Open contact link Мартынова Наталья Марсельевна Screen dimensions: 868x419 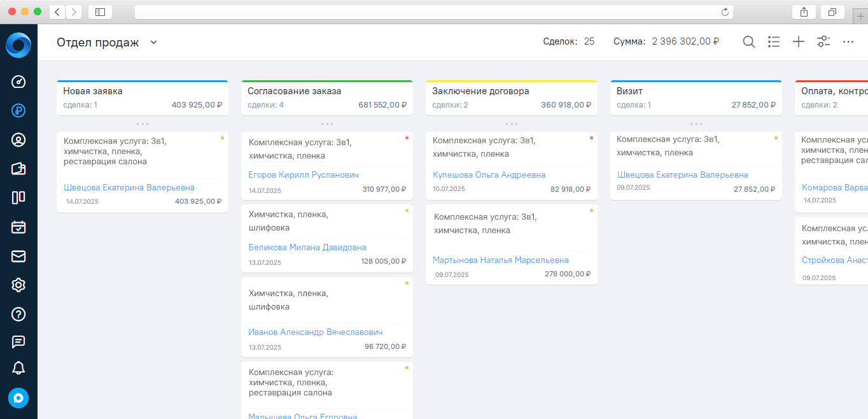click(x=500, y=260)
